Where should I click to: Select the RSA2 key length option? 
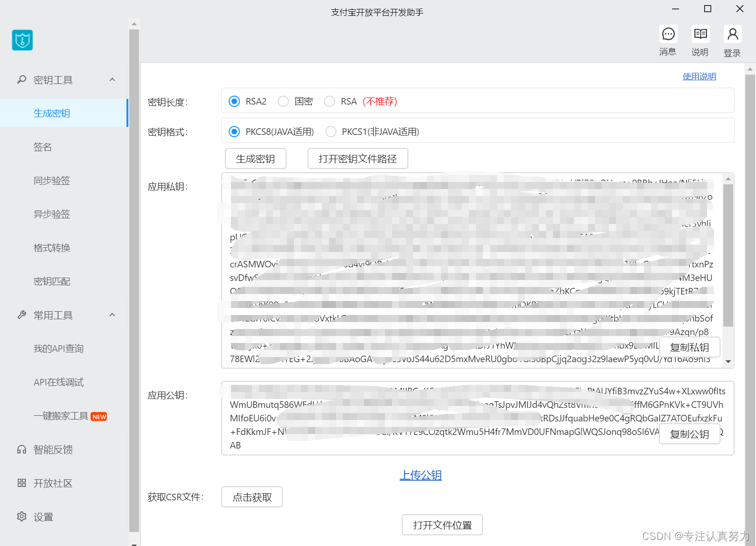[234, 101]
